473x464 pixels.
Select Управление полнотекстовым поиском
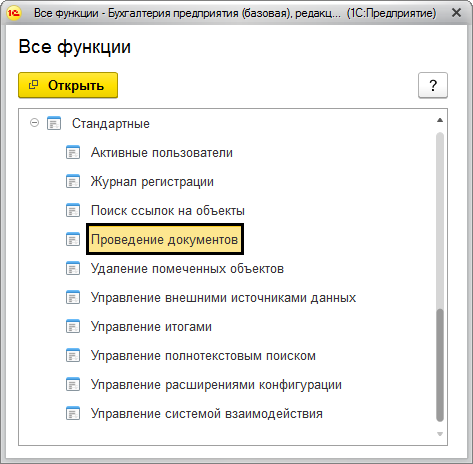[x=203, y=356]
